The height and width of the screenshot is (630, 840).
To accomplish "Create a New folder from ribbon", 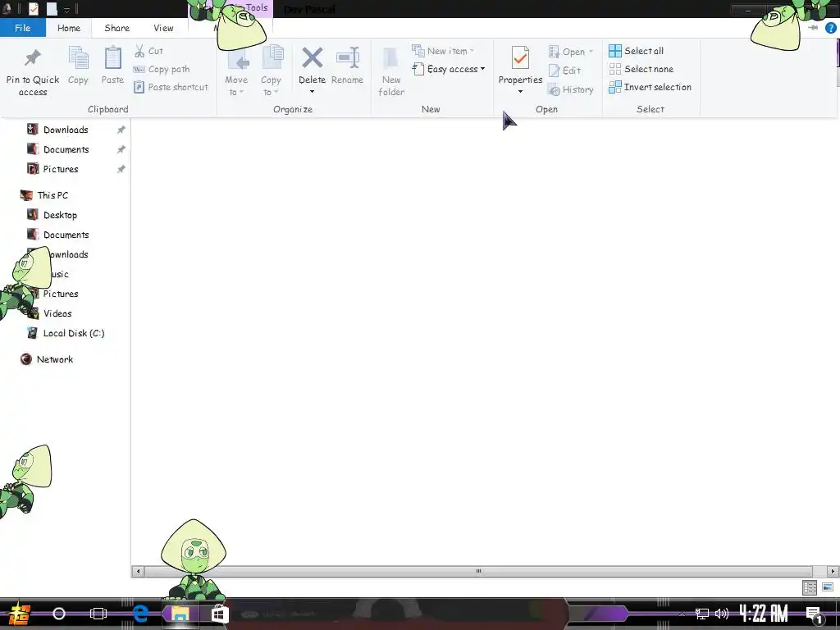I will click(391, 72).
